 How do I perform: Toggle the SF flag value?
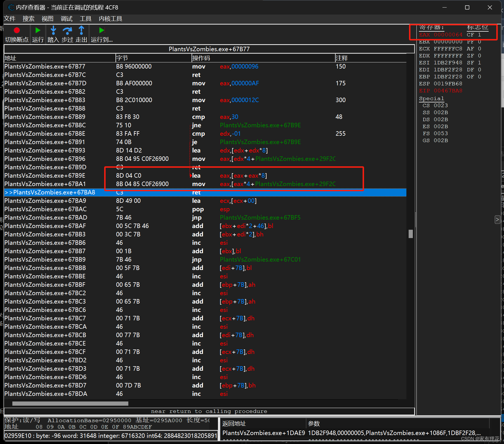(x=479, y=63)
